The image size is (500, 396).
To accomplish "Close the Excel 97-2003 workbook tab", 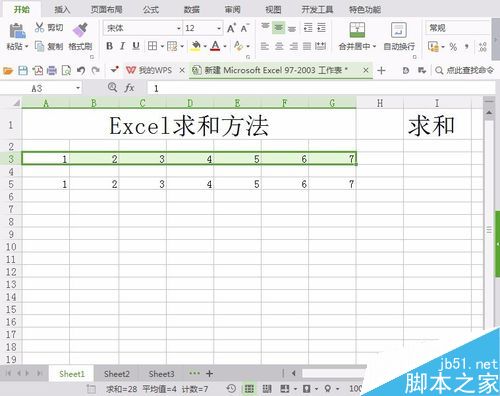I will (x=366, y=70).
